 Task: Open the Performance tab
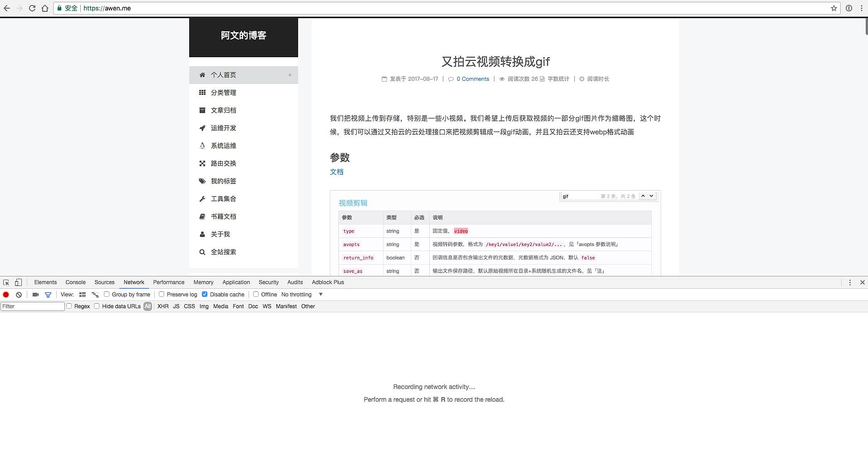168,282
